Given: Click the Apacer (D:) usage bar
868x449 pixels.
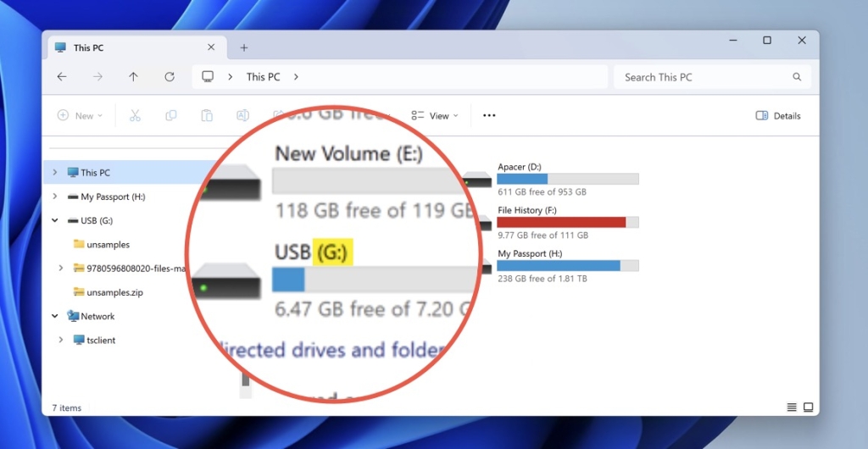Looking at the screenshot, I should (568, 179).
